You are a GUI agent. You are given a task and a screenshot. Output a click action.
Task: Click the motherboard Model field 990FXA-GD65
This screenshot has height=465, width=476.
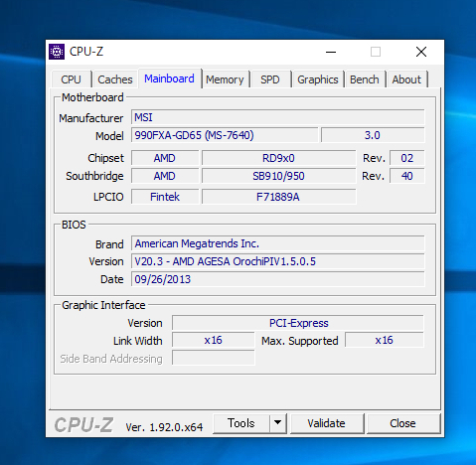point(225,135)
